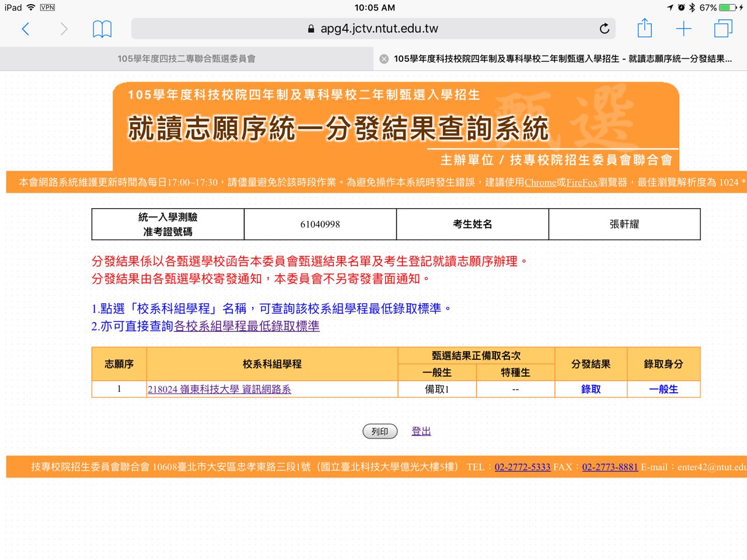Tap the Safari back arrow
The width and height of the screenshot is (747, 560).
coord(25,29)
